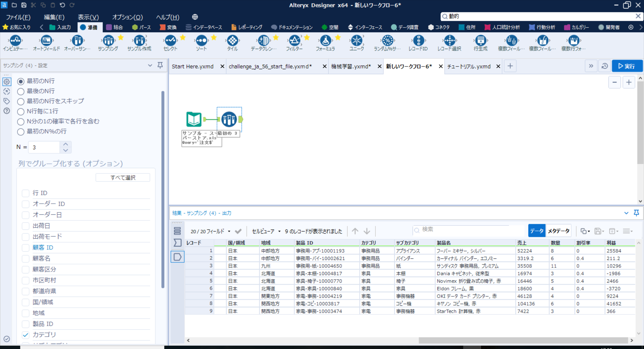Check the 出荷モード grouping checkbox
Image resolution: width=644 pixels, height=349 pixels.
point(25,237)
